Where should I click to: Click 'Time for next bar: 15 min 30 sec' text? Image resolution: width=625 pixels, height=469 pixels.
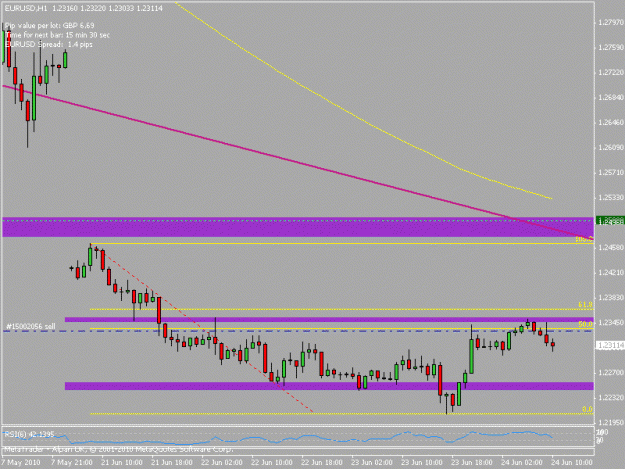point(57,35)
